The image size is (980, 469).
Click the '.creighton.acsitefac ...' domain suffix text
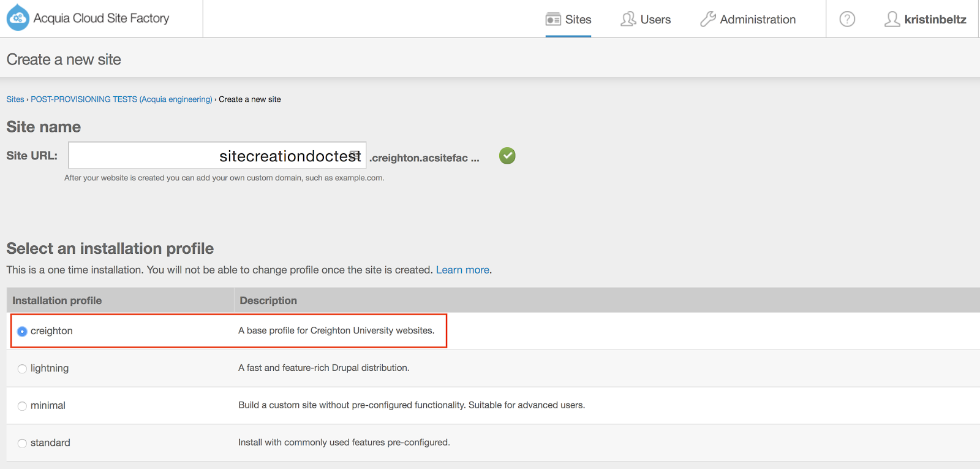click(x=424, y=158)
